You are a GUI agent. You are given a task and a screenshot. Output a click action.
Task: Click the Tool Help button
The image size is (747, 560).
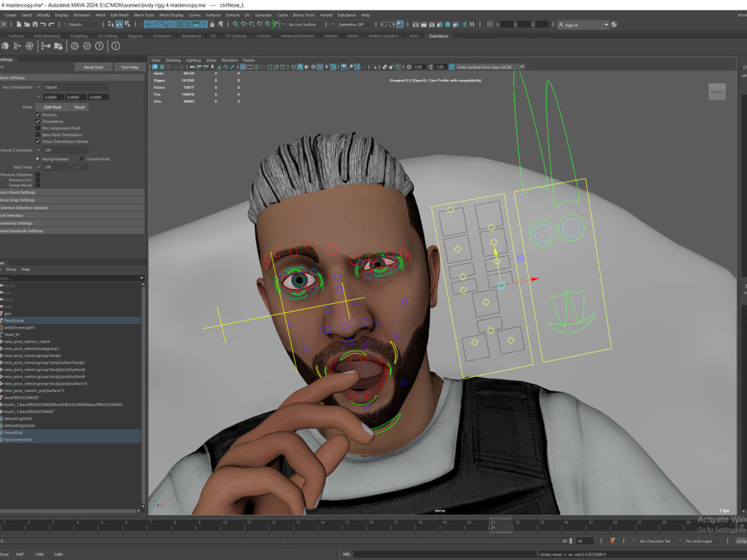pyautogui.click(x=129, y=67)
